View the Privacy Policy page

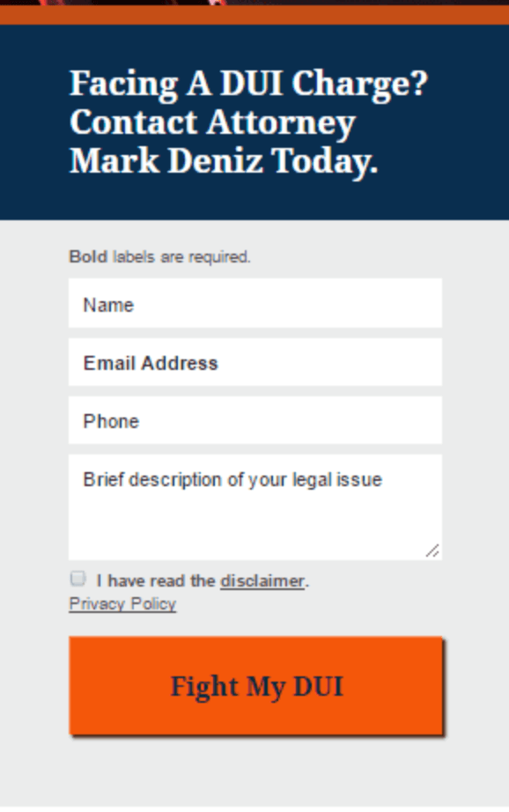click(122, 604)
